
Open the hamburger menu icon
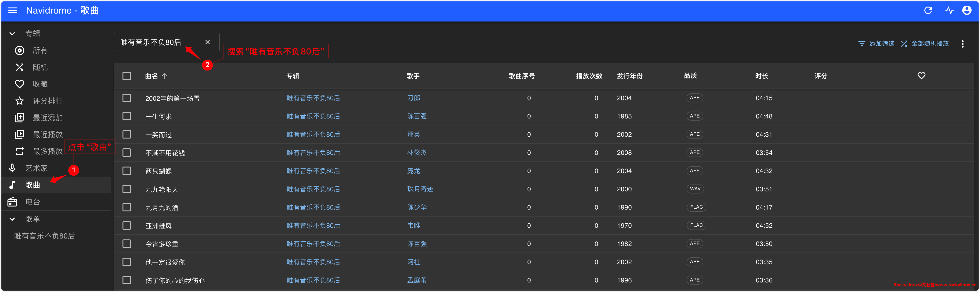(13, 10)
